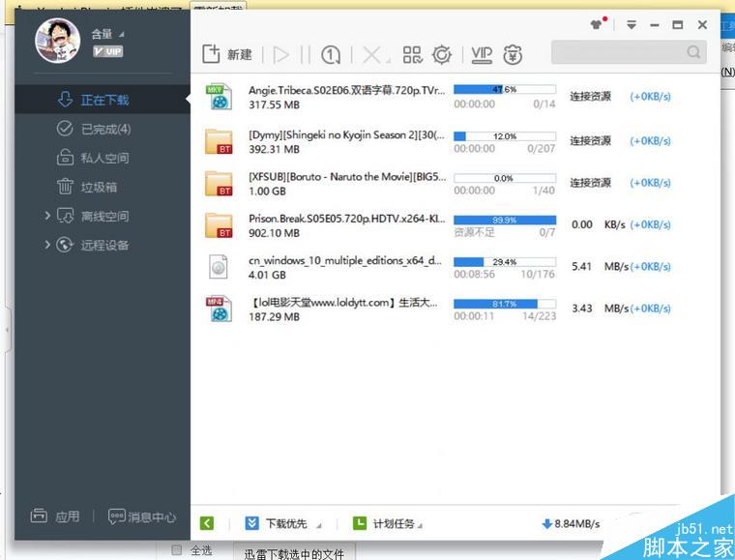Image resolution: width=735 pixels, height=560 pixels.
Task: Click the green collapse arrow icon
Action: pos(207,523)
